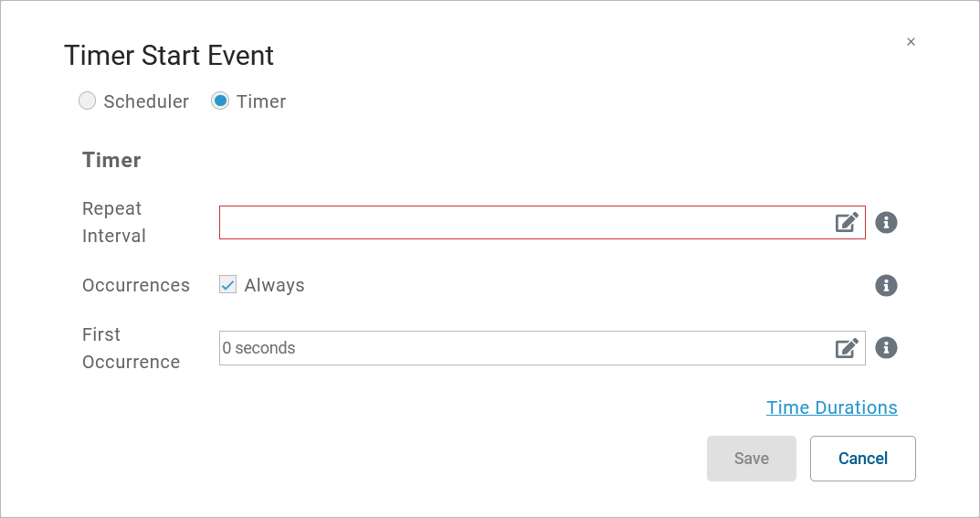Click the "First Occurrence" field label

coord(131,348)
